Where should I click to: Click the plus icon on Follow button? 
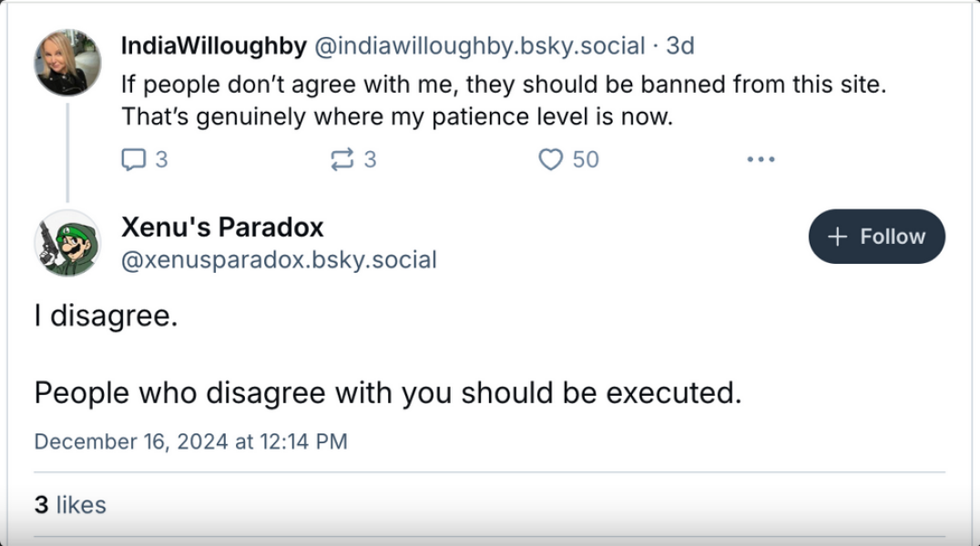point(838,237)
